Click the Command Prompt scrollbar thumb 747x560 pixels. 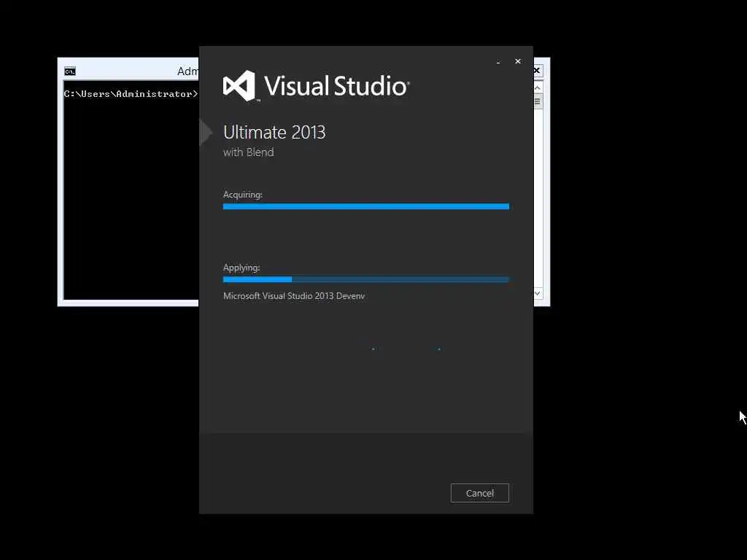(538, 101)
